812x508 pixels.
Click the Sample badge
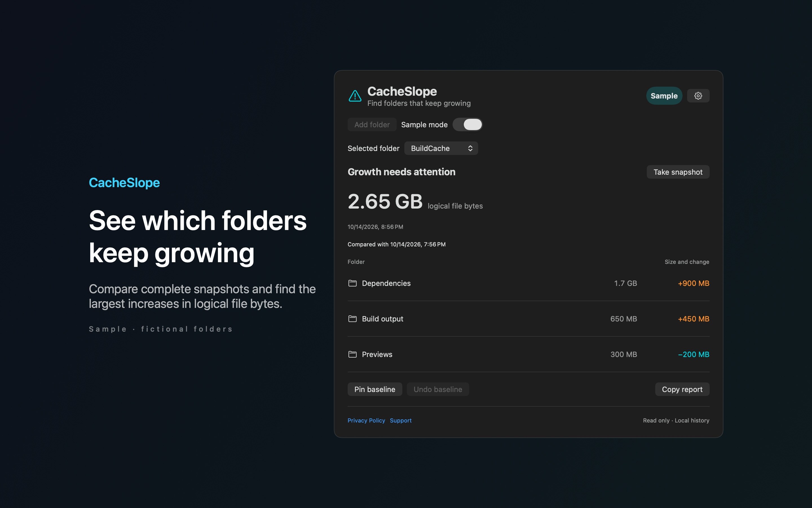tap(664, 96)
